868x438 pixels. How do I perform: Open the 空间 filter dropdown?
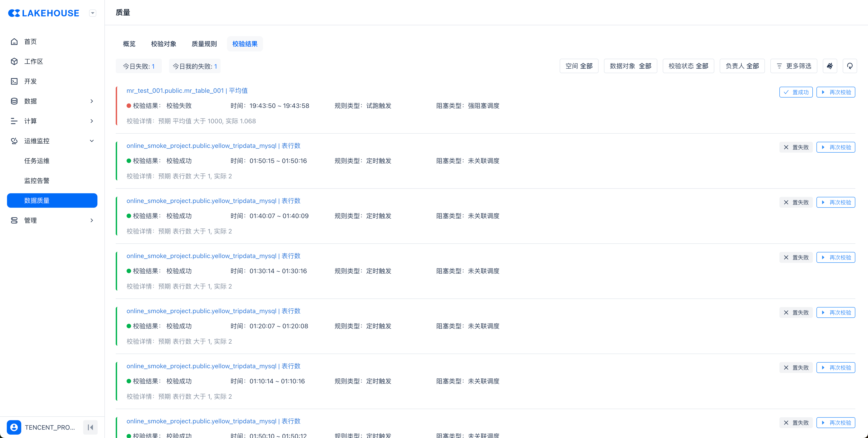579,66
